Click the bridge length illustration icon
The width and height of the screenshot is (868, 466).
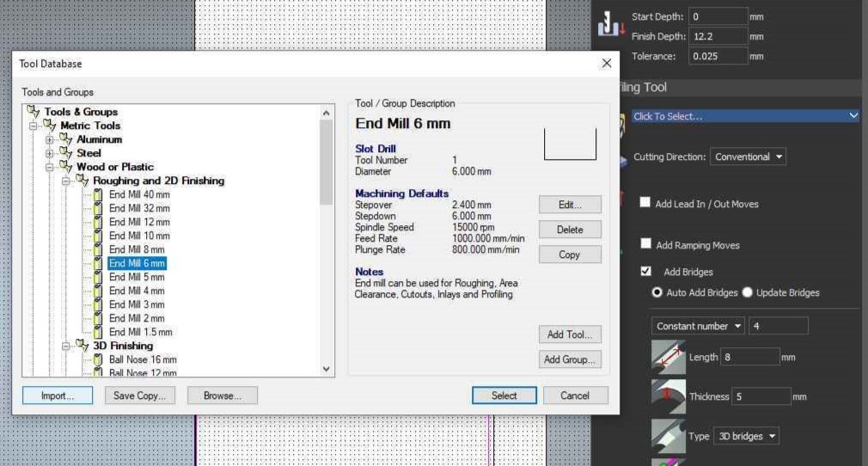pos(668,358)
